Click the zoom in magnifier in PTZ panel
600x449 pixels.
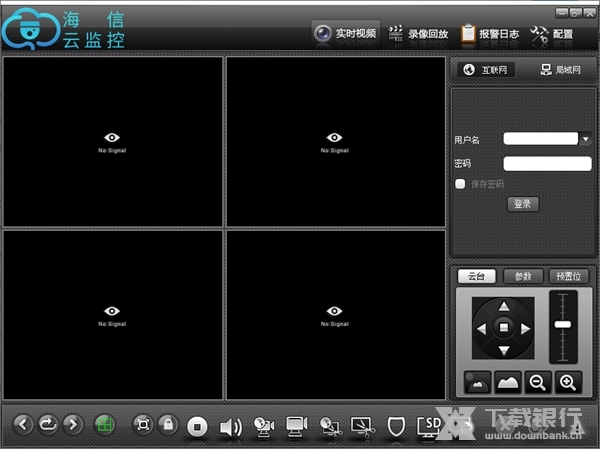click(567, 382)
